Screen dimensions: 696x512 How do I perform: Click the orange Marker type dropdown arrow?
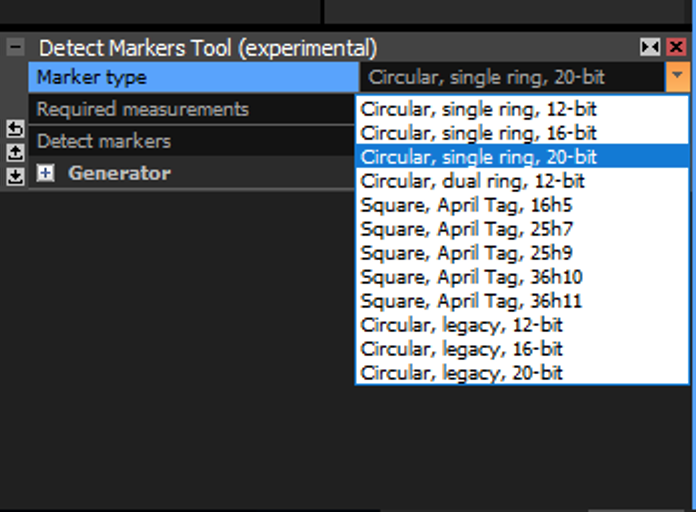pyautogui.click(x=677, y=77)
